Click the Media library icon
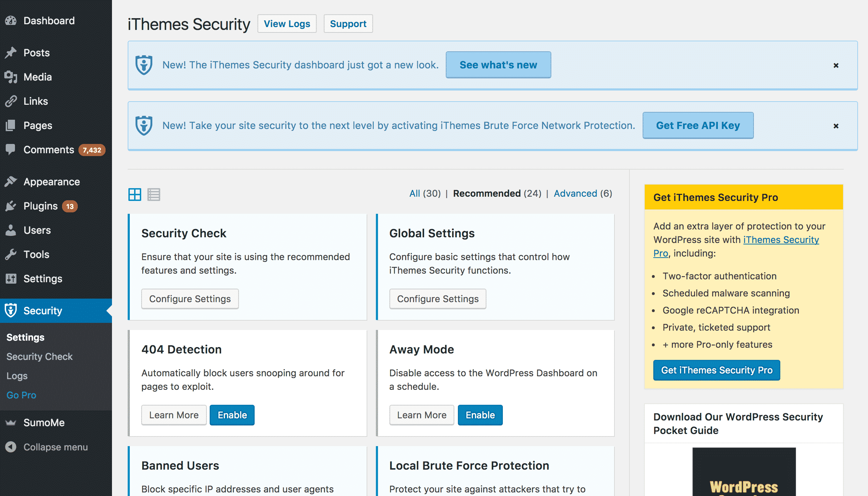This screenshot has width=868, height=496. pyautogui.click(x=11, y=77)
